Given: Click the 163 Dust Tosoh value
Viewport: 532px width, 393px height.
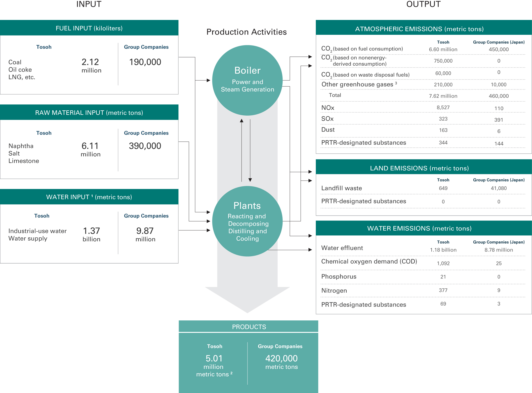Looking at the screenshot, I should pyautogui.click(x=443, y=130).
